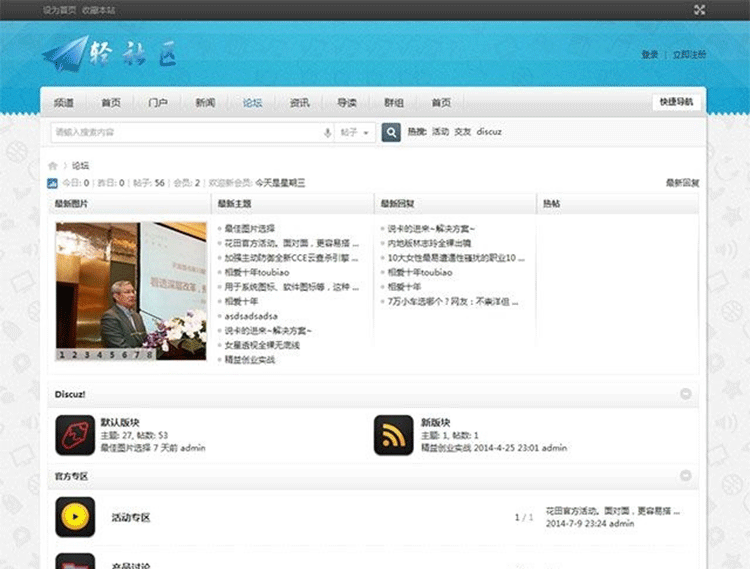
Task: Open 相爱十年toubiao in 最新主题 column
Action: pyautogui.click(x=257, y=272)
